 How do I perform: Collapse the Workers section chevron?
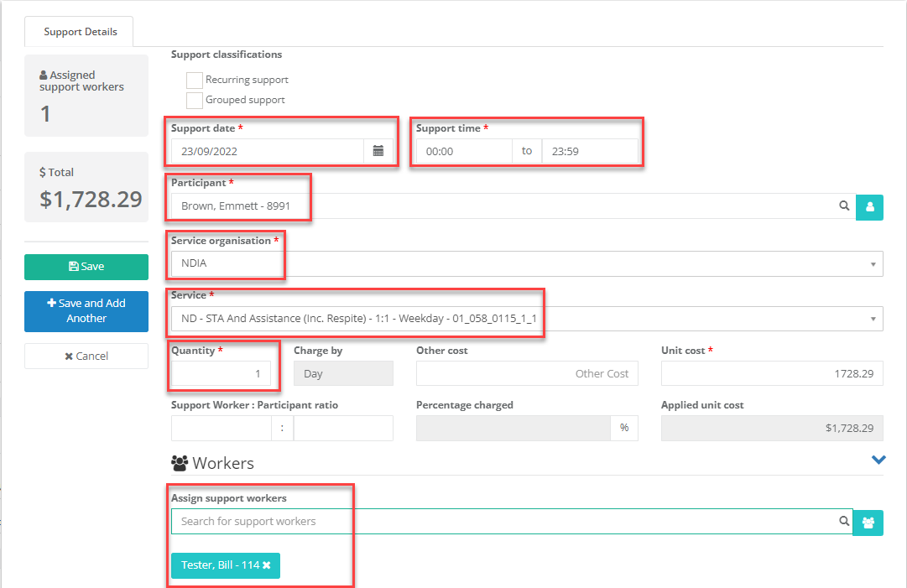pos(878,461)
